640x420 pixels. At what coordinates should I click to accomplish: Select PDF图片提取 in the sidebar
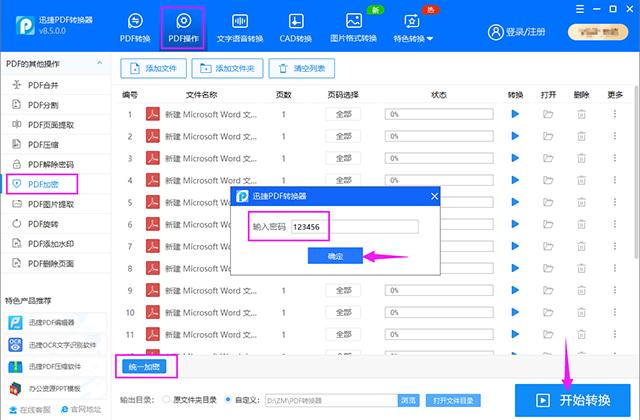[x=56, y=204]
